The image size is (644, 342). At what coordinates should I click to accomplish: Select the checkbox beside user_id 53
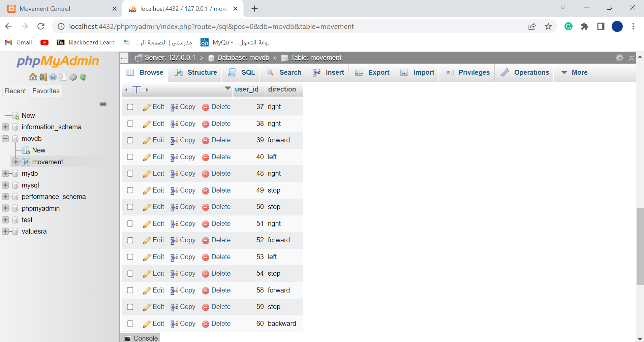click(x=130, y=257)
